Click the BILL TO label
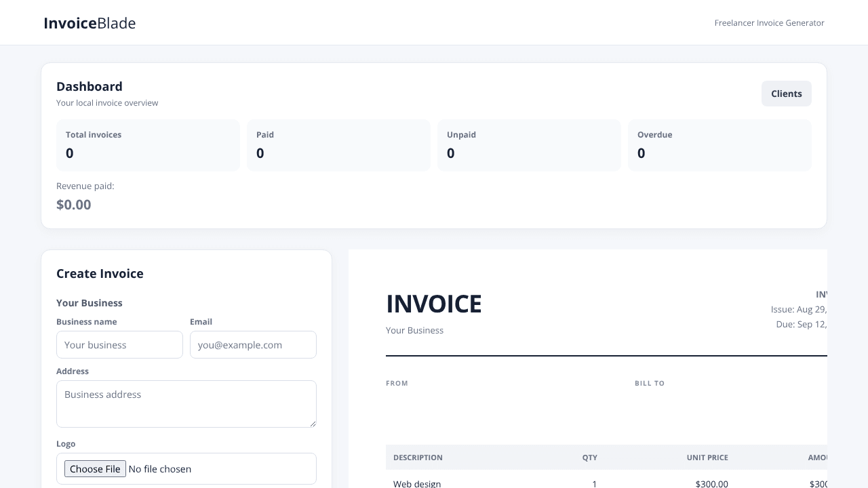The image size is (868, 488). (650, 384)
